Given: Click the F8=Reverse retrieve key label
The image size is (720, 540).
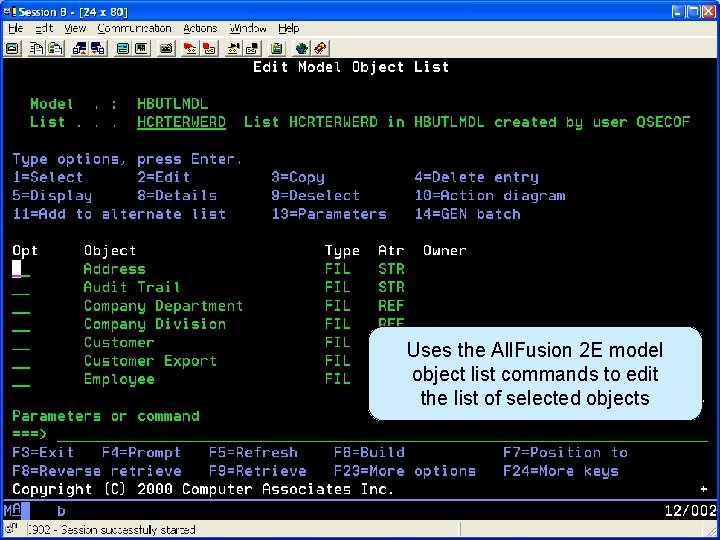Looking at the screenshot, I should [x=97, y=471].
